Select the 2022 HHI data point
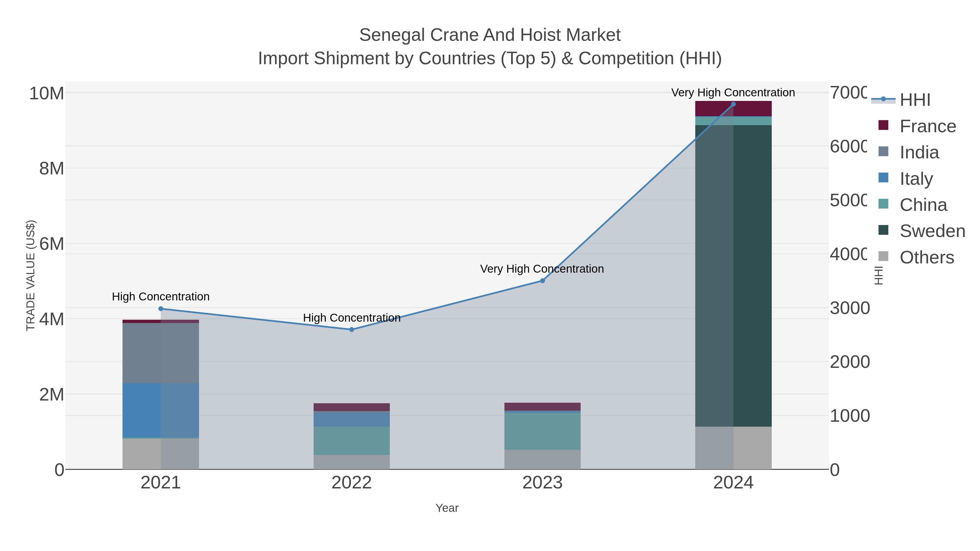Viewport: 980px width, 551px height. click(x=351, y=330)
